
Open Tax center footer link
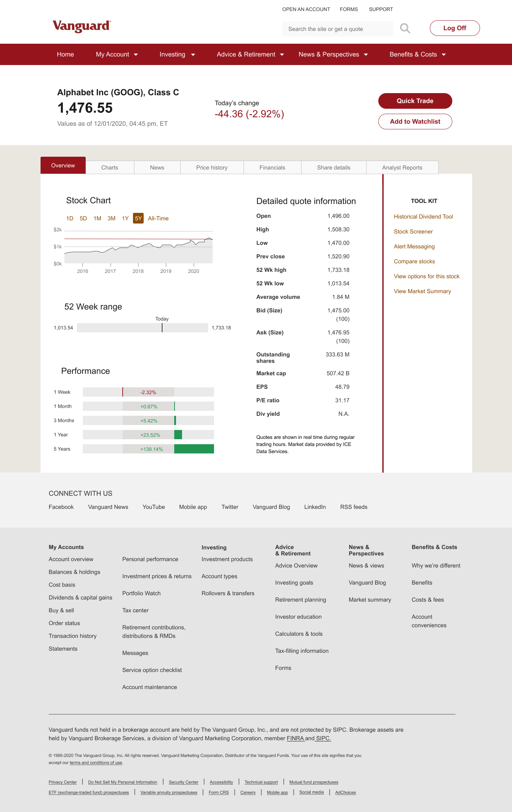(x=135, y=610)
